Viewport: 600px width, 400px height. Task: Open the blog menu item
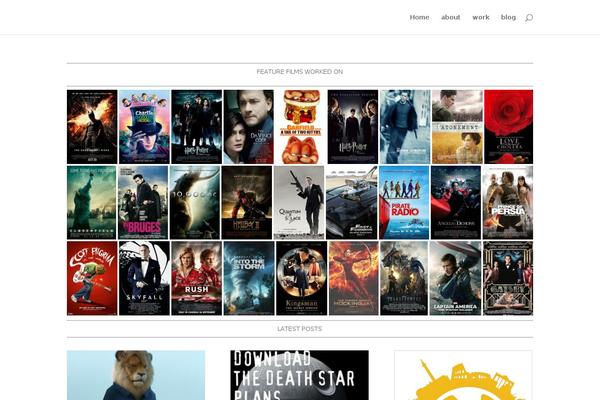pyautogui.click(x=508, y=17)
